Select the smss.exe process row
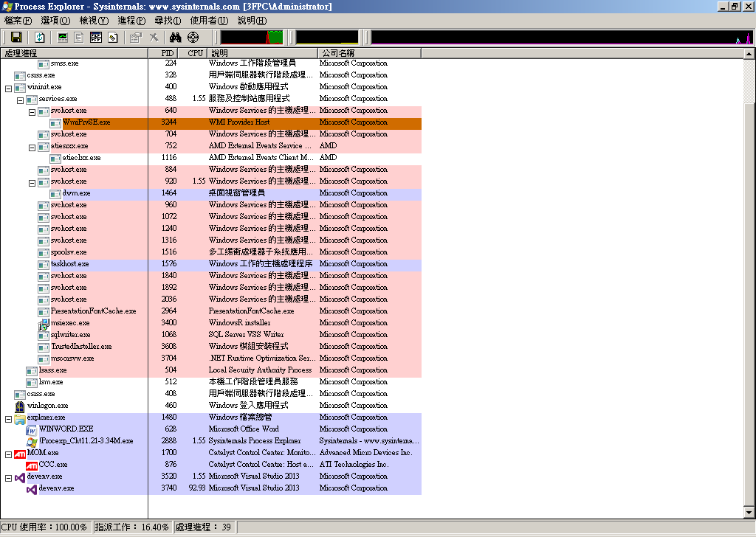Viewport: 756px width, 537px height. point(211,63)
